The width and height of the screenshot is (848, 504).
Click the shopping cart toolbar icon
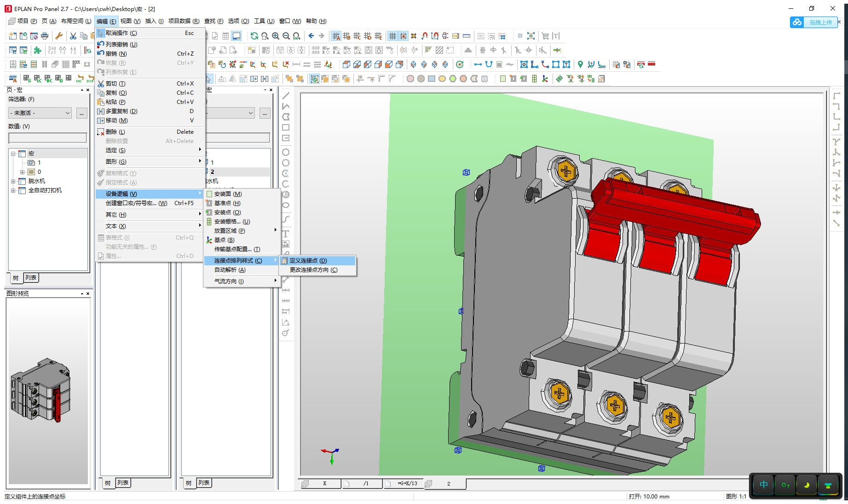[x=545, y=36]
